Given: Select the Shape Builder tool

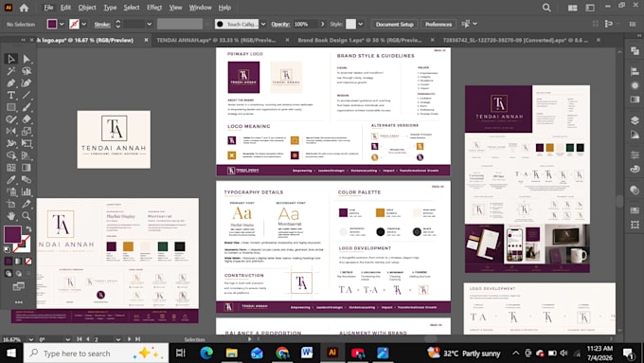Looking at the screenshot, I should point(11,155).
